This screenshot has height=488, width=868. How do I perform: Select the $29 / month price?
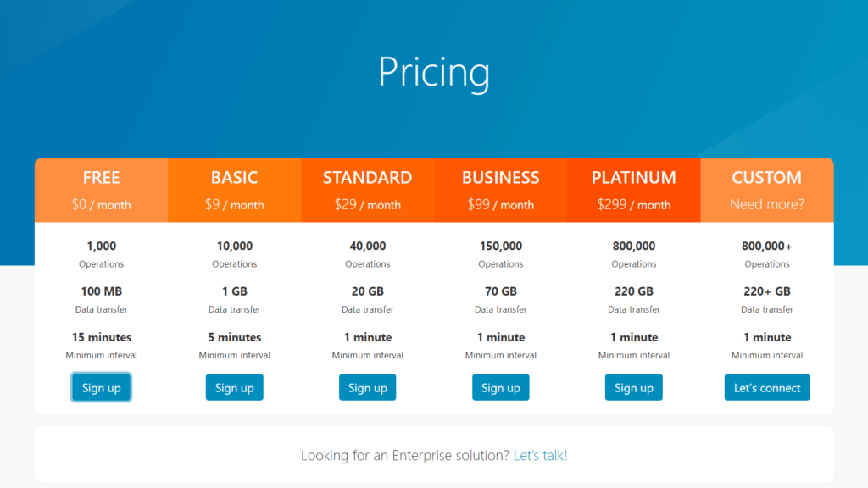click(367, 205)
